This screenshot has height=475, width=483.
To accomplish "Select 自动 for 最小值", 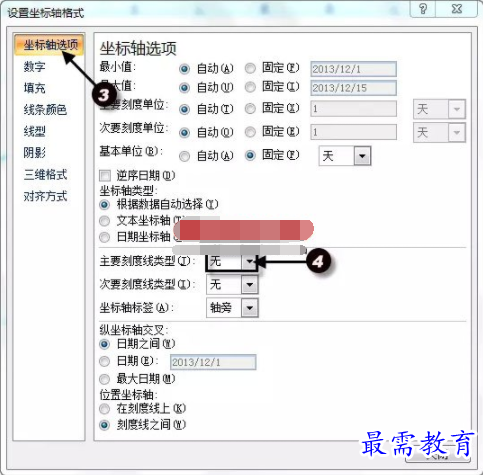I will (184, 69).
